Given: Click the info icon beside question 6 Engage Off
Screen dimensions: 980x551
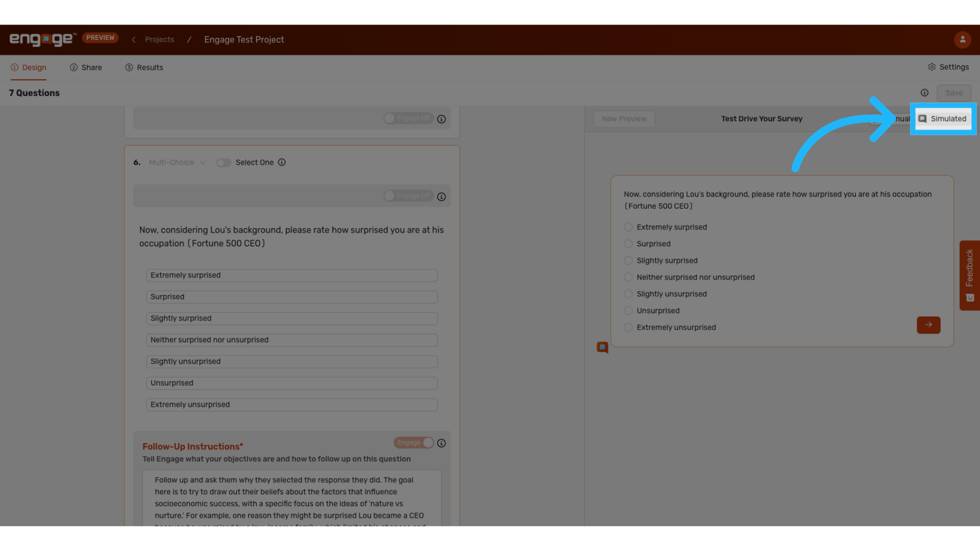Looking at the screenshot, I should 442,196.
